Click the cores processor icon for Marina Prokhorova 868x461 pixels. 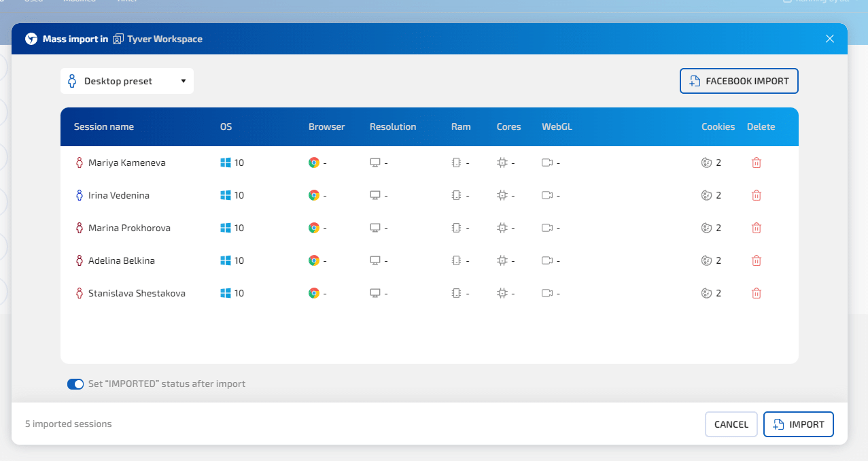pyautogui.click(x=502, y=228)
